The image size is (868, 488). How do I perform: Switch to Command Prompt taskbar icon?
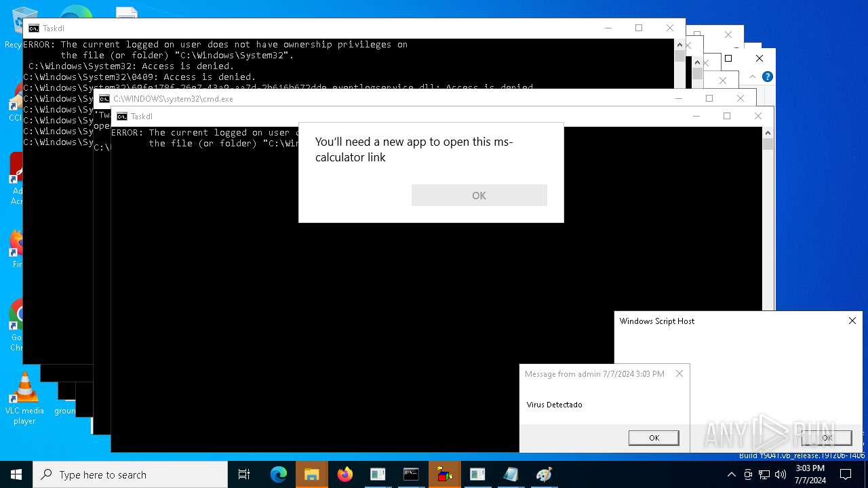pos(411,474)
